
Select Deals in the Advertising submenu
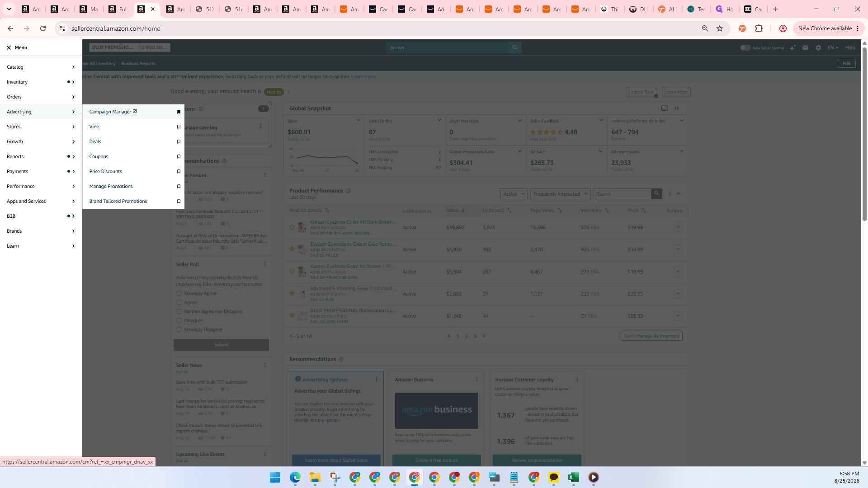click(95, 141)
